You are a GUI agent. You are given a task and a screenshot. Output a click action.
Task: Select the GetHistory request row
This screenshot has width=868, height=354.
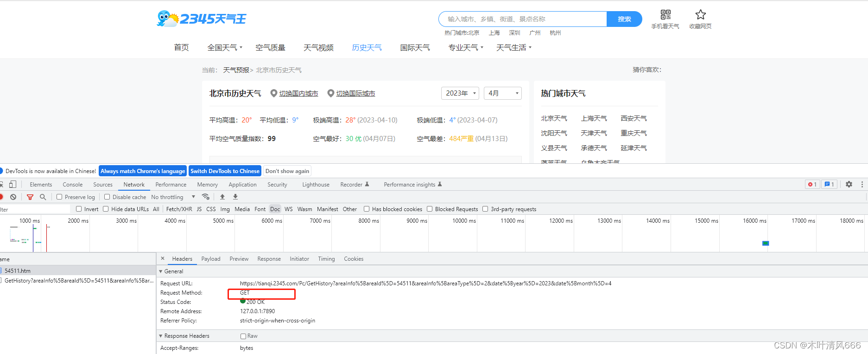coord(78,280)
